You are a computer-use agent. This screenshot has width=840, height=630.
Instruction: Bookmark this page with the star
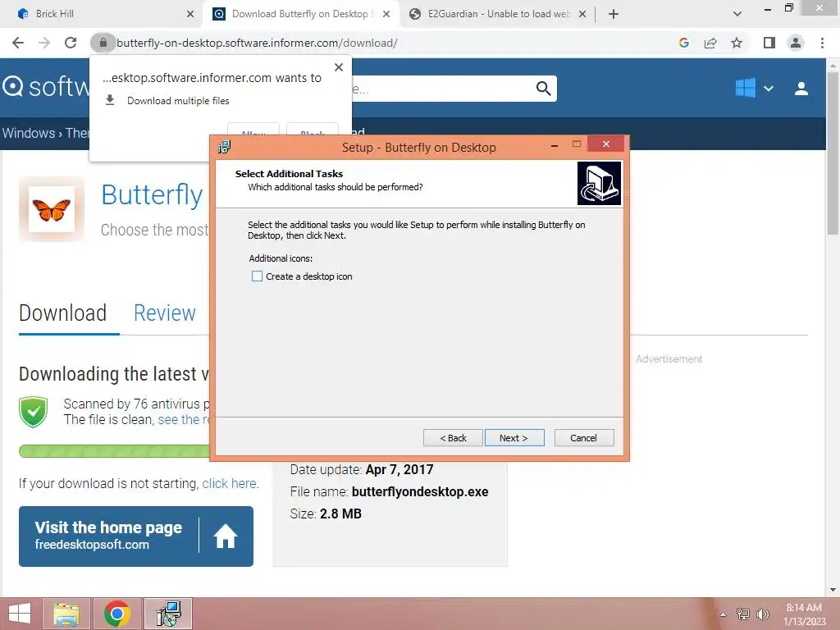[x=737, y=43]
